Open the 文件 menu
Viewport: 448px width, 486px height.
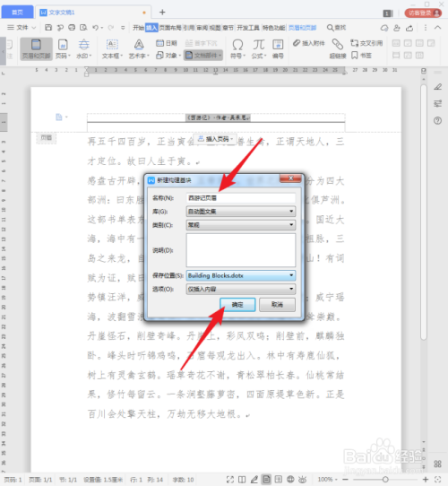22,28
